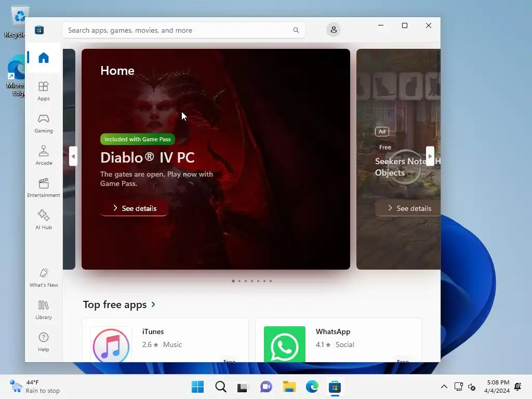Open the weather widget in taskbar
Viewport: 532px width, 399px height.
[35, 387]
